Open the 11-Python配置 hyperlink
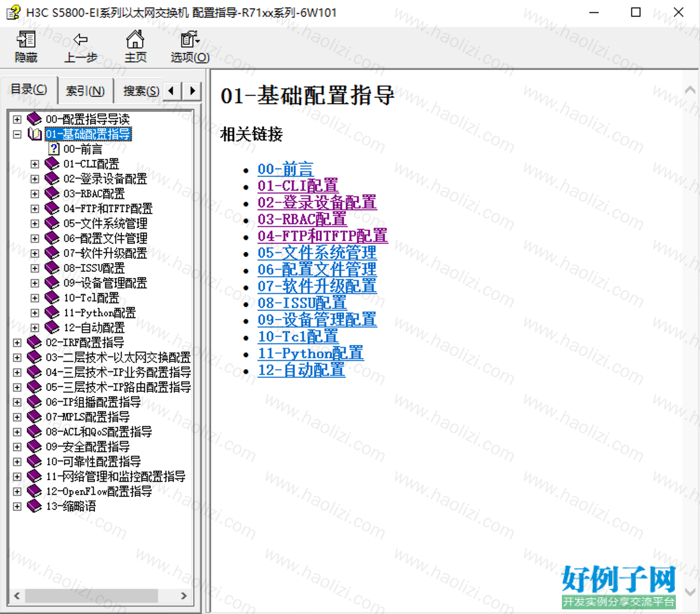700x614 pixels. [311, 353]
